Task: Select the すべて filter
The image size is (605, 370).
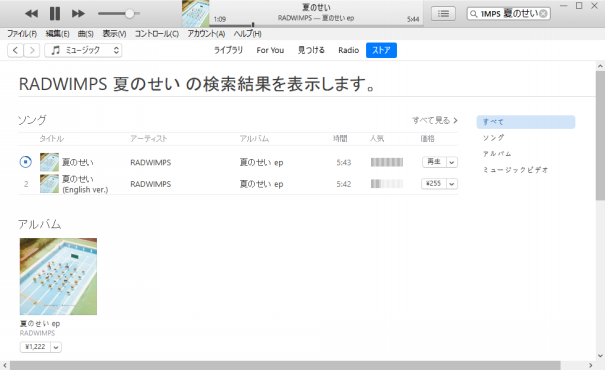Action: click(x=526, y=122)
